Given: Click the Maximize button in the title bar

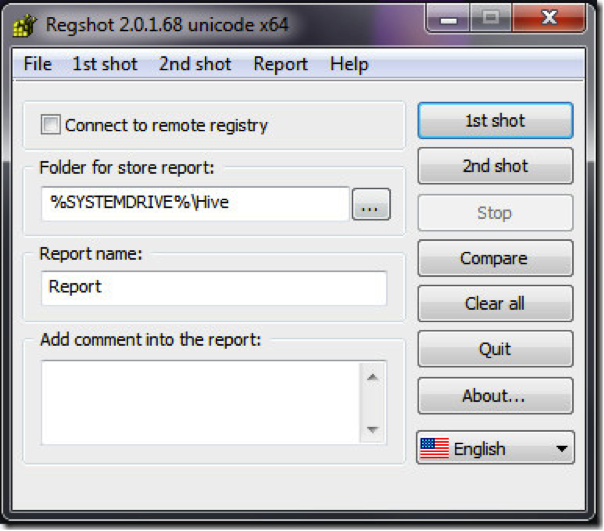Looking at the screenshot, I should tap(491, 18).
